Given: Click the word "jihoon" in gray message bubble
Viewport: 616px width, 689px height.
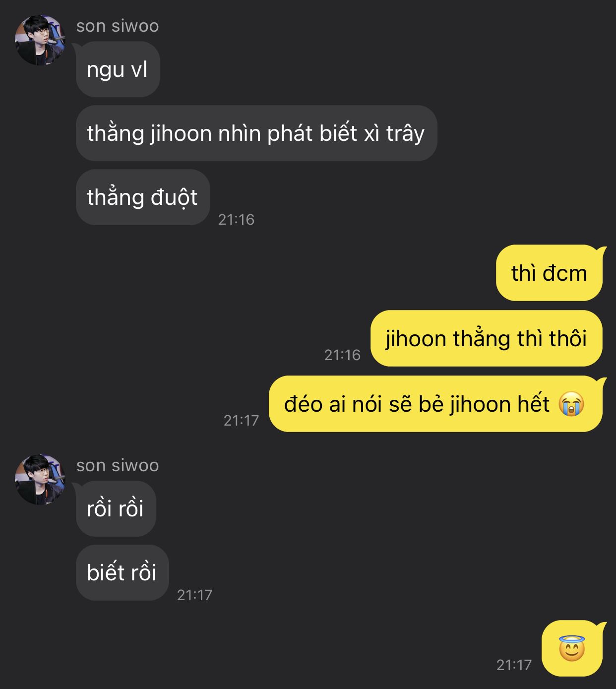Looking at the screenshot, I should [x=181, y=134].
